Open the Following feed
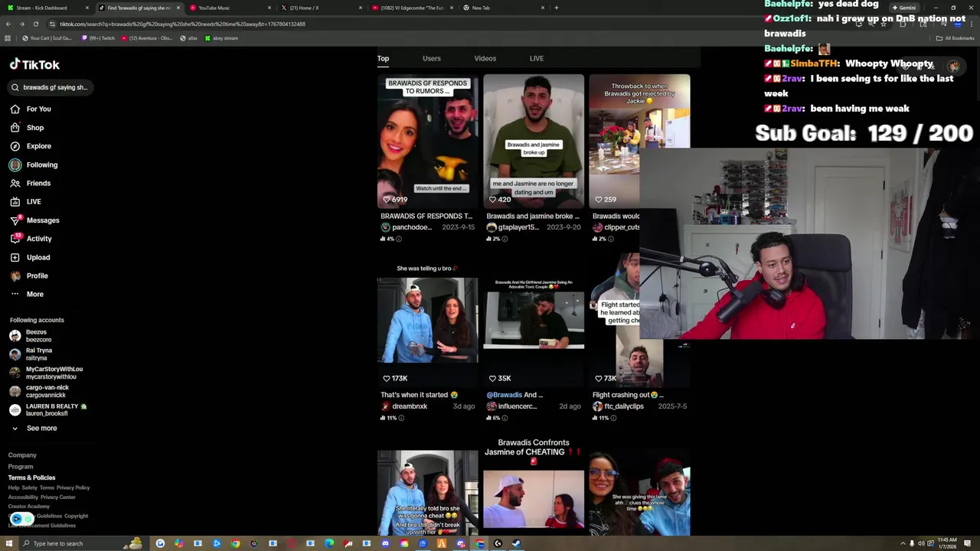Viewport: 980px width, 551px height. point(42,165)
